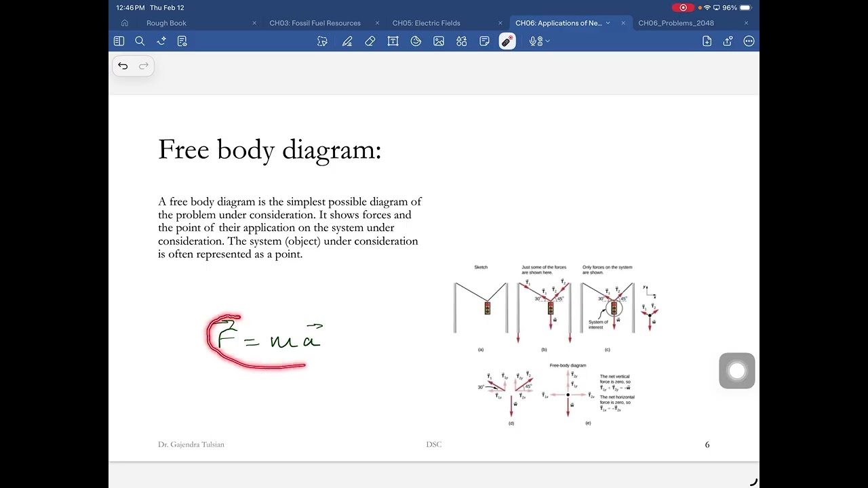Select the Lasso selection tool
The image size is (868, 488).
click(322, 41)
